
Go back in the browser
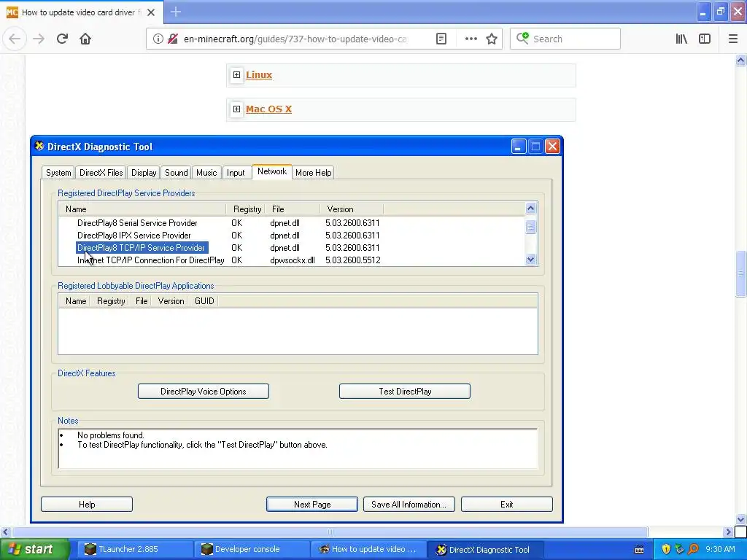15,39
